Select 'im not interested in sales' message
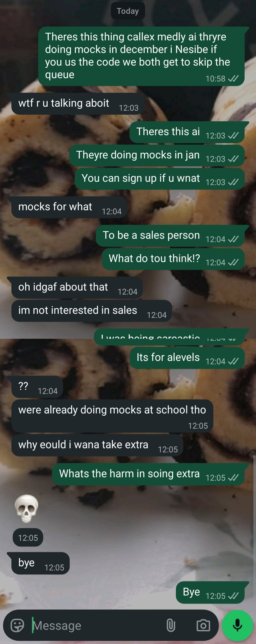The image size is (256, 644). [x=91, y=311]
